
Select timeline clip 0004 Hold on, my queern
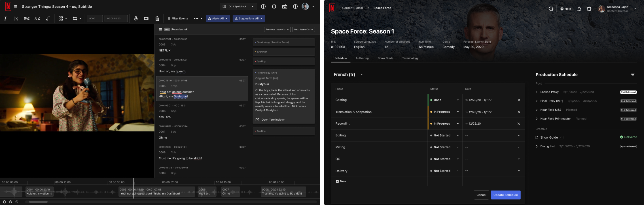coord(39,192)
